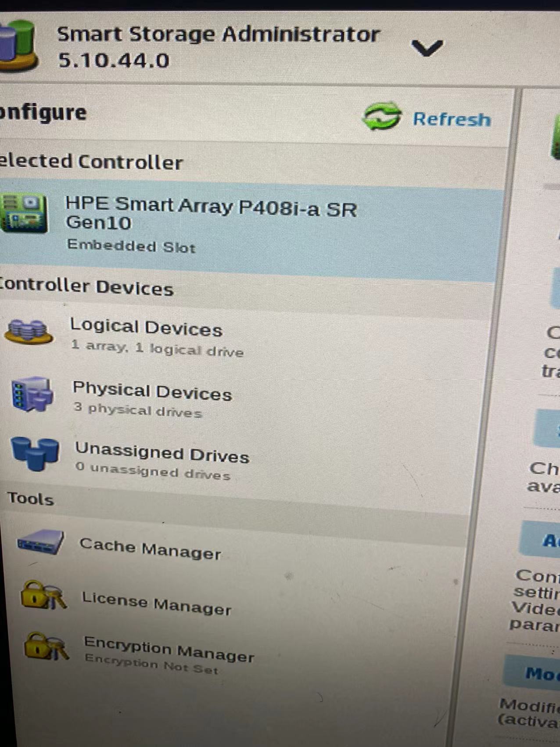The width and height of the screenshot is (560, 747).
Task: Open the dropdown chevron beside the application title
Action: click(427, 48)
